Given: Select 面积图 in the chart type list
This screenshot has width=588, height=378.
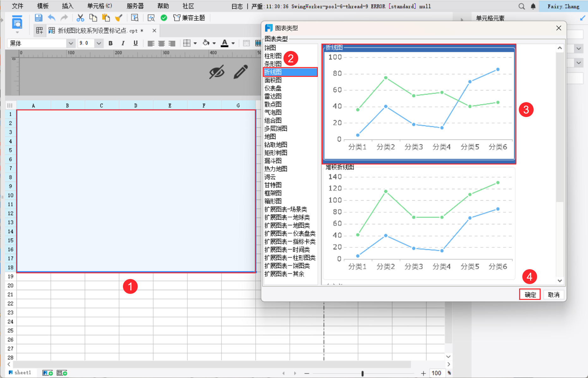Looking at the screenshot, I should pyautogui.click(x=273, y=80).
